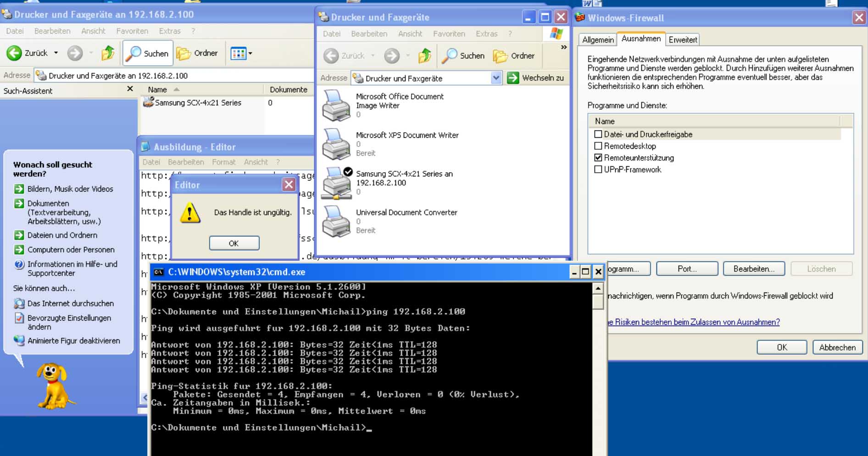Screen dimensions: 868x456
Task: Open the Ordner folder view in middle window
Action: point(513,56)
